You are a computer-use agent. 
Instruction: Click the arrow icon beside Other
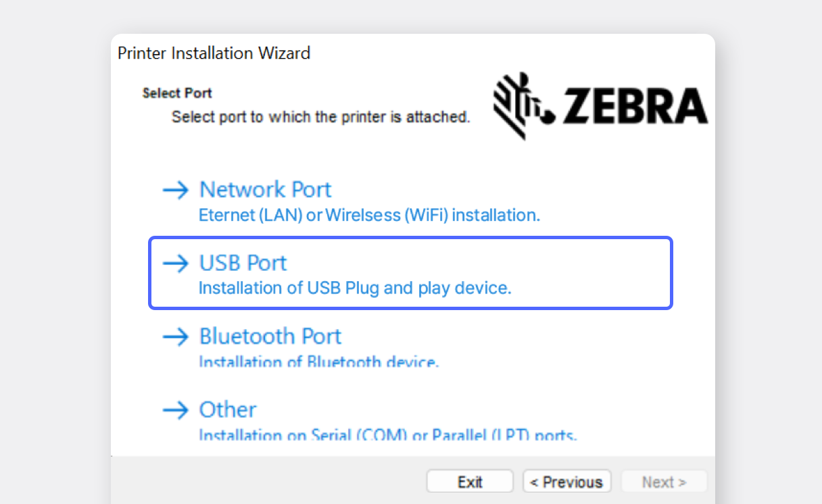coord(176,409)
